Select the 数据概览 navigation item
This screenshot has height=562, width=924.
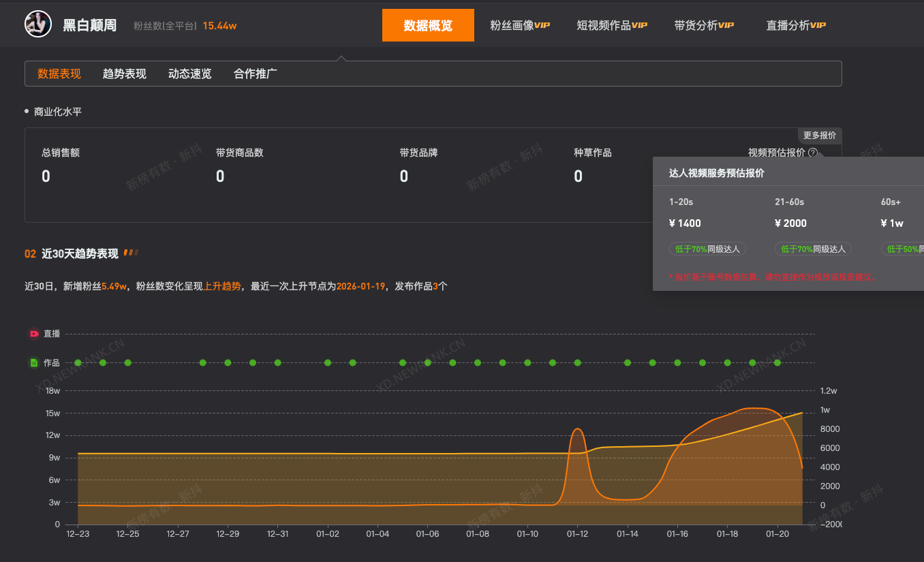[428, 25]
